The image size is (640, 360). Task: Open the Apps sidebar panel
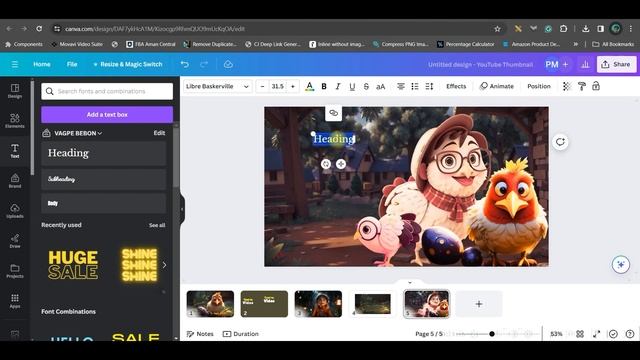pyautogui.click(x=15, y=301)
